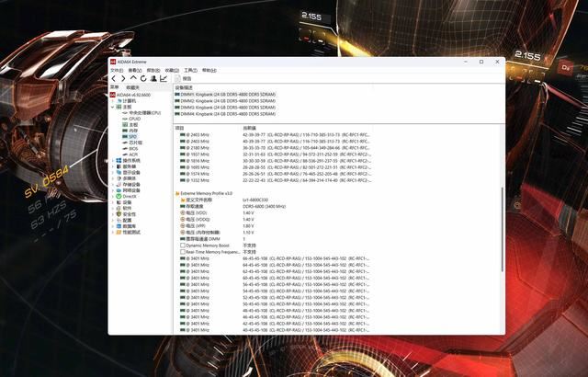The image size is (588, 377).
Task: Click the DDR5-6800 (3400 MHz) value
Action: coord(264,206)
